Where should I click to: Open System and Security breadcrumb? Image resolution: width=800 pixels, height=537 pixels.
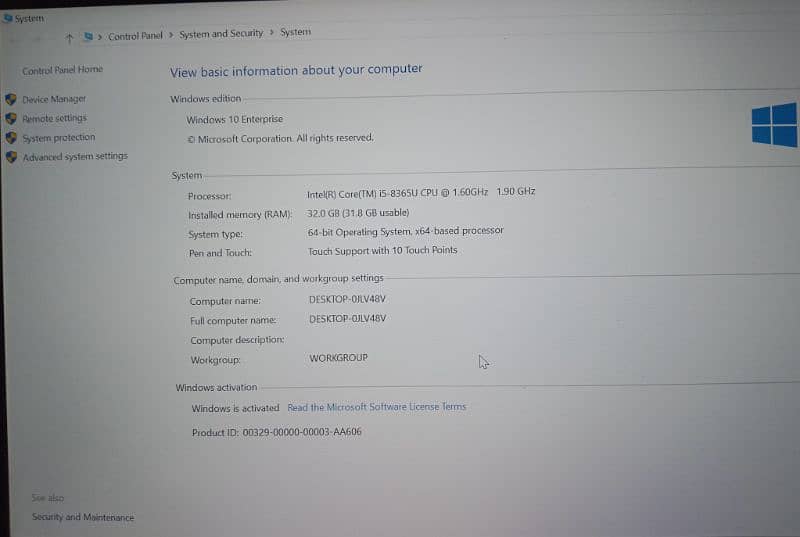[221, 34]
